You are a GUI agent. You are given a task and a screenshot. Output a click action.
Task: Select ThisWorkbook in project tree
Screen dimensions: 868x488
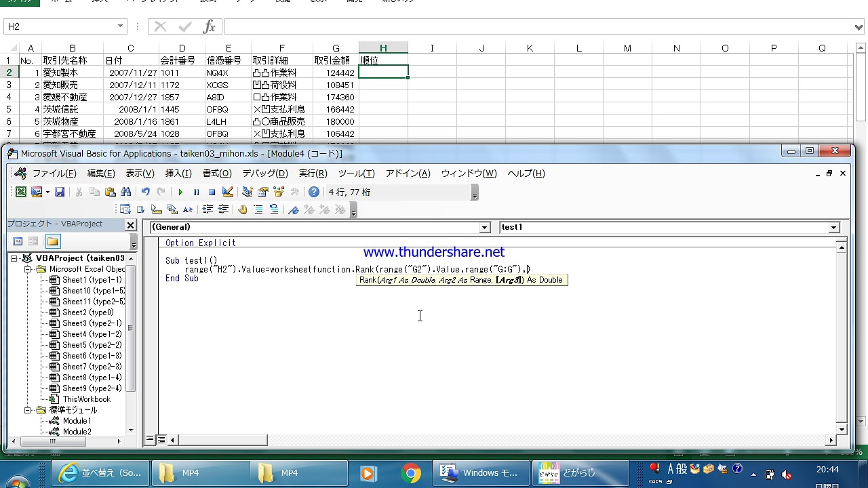click(x=86, y=399)
